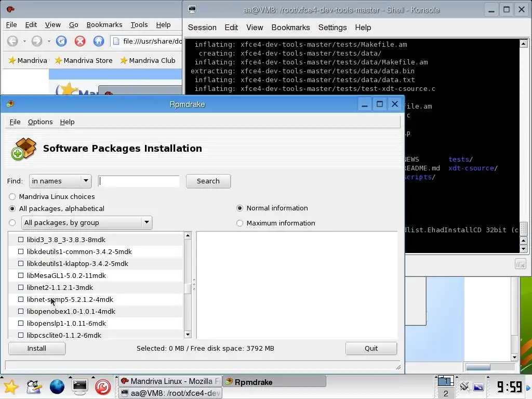Open the penguin configuration icon on panel
This screenshot has height=399, width=532.
(34, 387)
